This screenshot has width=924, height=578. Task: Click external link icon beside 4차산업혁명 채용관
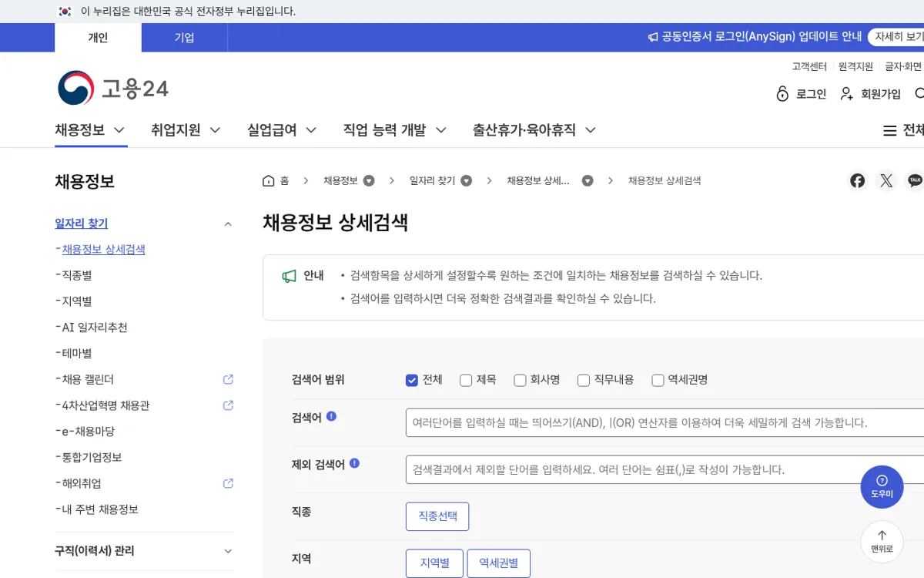click(228, 405)
